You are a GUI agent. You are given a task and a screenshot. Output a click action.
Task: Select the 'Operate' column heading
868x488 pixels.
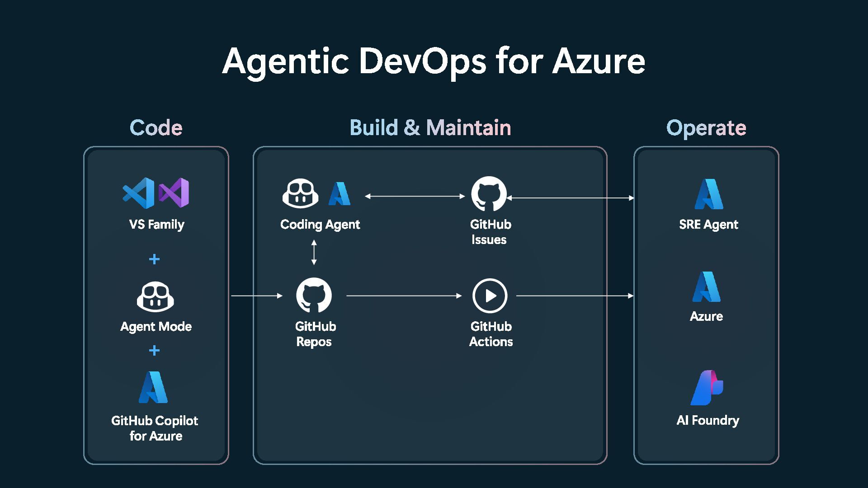click(x=706, y=128)
